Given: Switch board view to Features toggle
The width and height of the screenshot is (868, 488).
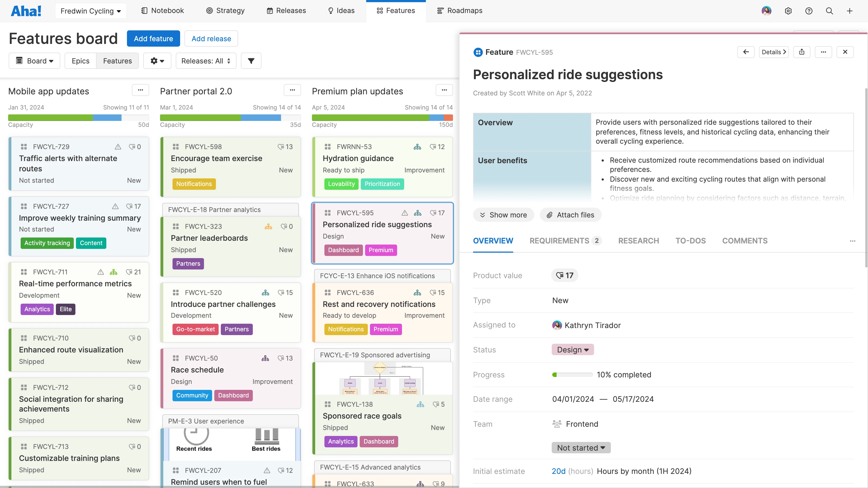Looking at the screenshot, I should pos(117,61).
